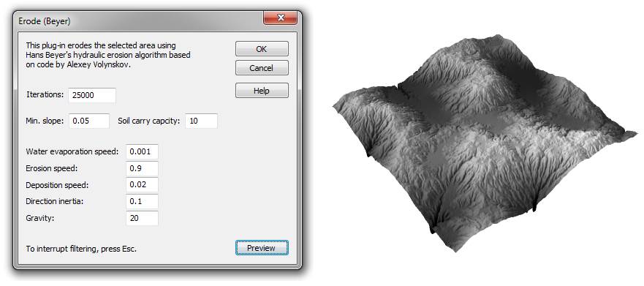Viewport: 644px width, 286px height.
Task: Click the Iterations label
Action: click(x=45, y=95)
